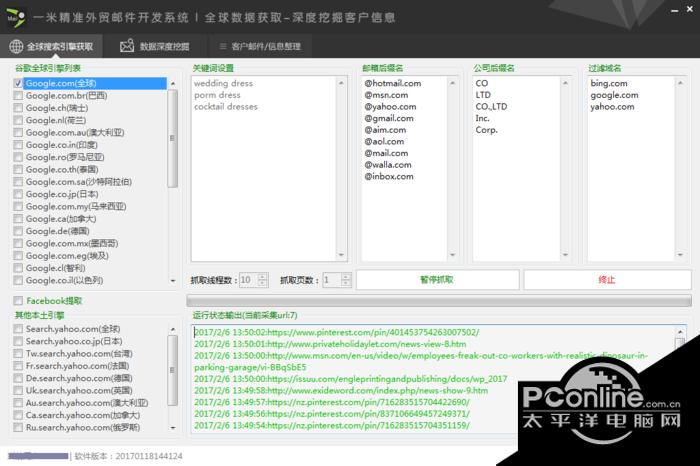Uncheck Google.com(全球) engine

[x=18, y=83]
